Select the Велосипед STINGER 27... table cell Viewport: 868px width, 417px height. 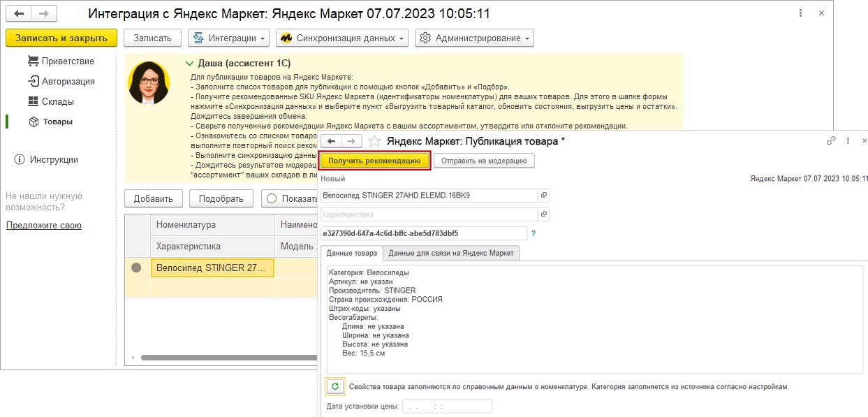(x=213, y=268)
